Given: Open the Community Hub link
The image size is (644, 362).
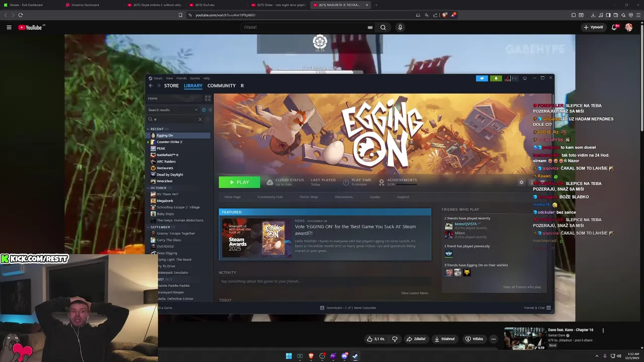Looking at the screenshot, I should 270,197.
